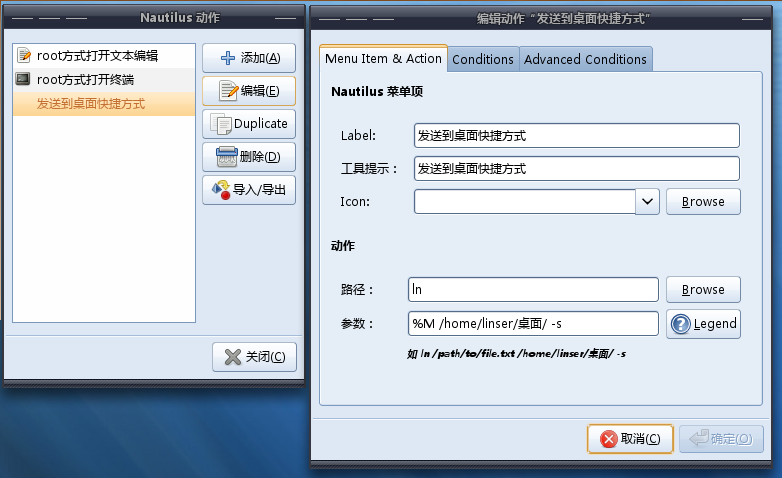
Task: Open the Conditions tab
Action: [x=483, y=59]
